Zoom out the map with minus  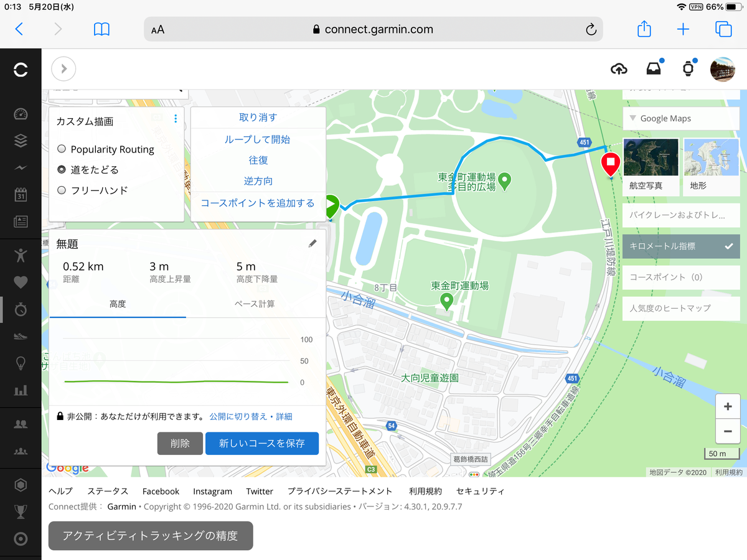coord(728,431)
